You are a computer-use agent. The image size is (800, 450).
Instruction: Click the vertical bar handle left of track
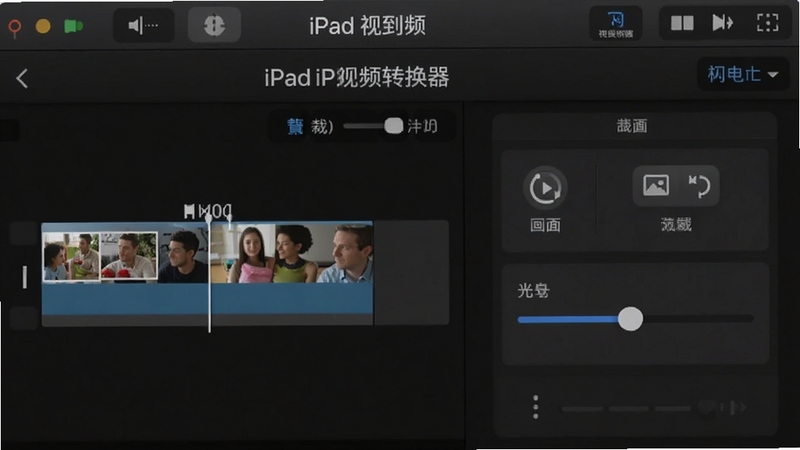coord(24,277)
